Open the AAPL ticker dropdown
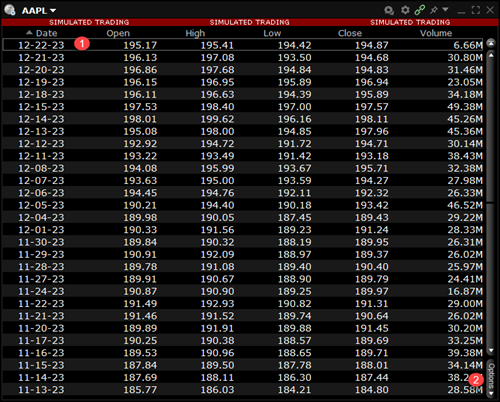The height and width of the screenshot is (402, 500). (39, 11)
